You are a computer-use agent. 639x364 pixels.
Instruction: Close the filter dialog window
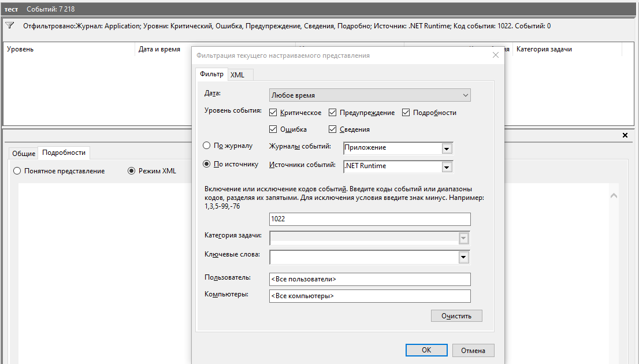pyautogui.click(x=495, y=55)
